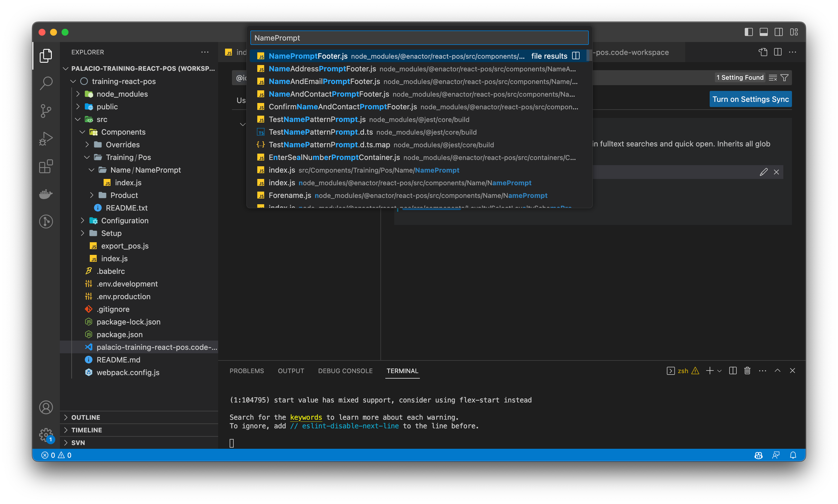Toggle bottom panel layout icon
The height and width of the screenshot is (504, 838).
[763, 32]
